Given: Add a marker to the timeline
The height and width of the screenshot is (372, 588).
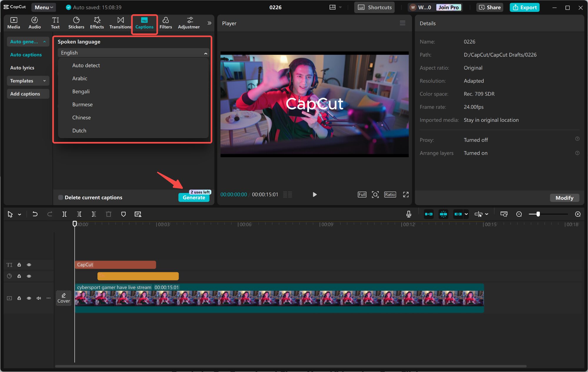Looking at the screenshot, I should [x=123, y=214].
